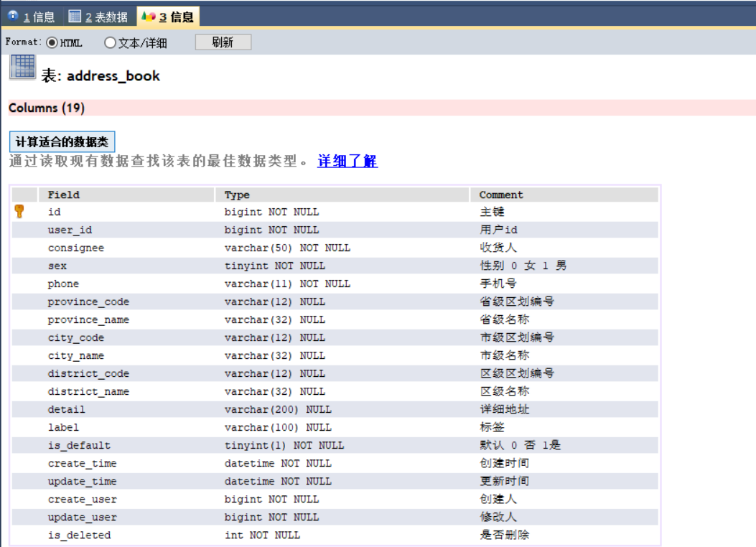Click the Field column header
Screen dimensions: 756x547
tap(126, 195)
